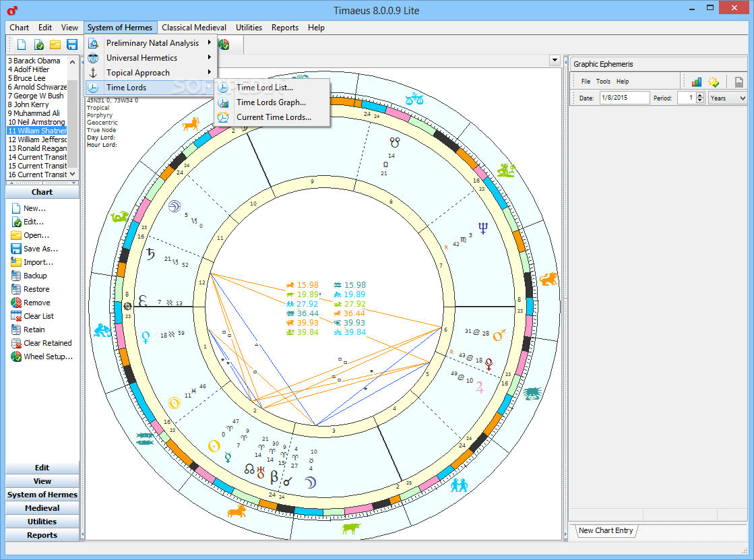Open the dropdown arrow above the chart wheel
Viewport: 754px width, 560px height.
click(x=555, y=61)
